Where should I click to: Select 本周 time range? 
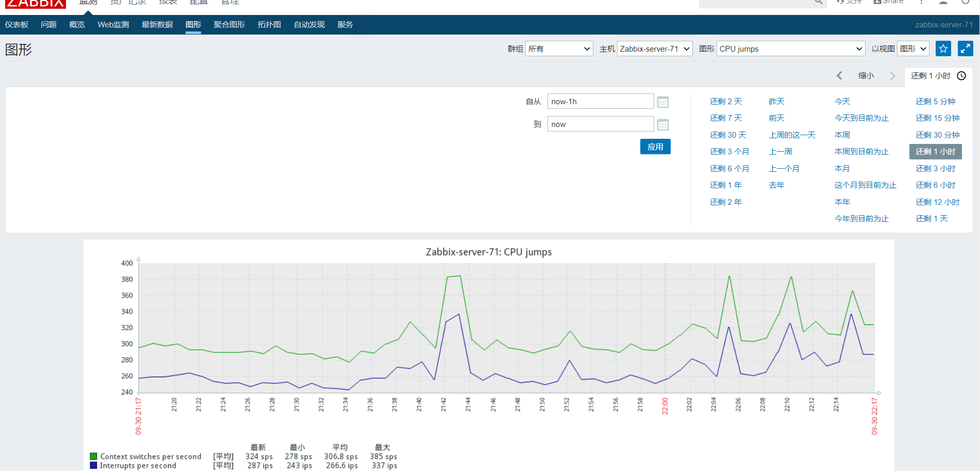point(842,135)
